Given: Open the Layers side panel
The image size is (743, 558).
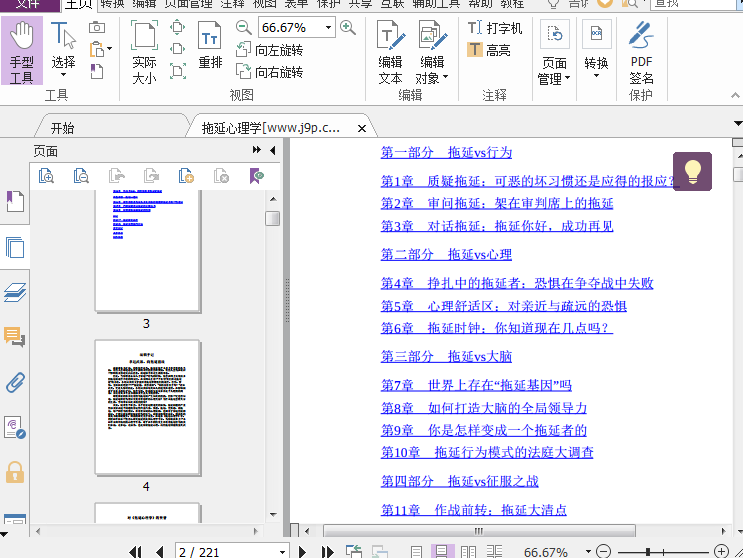Looking at the screenshot, I should click(15, 292).
